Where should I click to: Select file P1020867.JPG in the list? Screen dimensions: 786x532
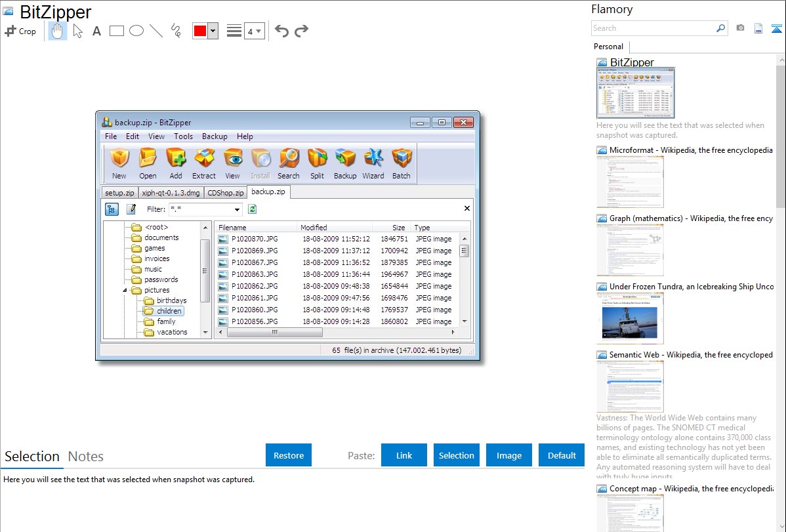point(255,262)
